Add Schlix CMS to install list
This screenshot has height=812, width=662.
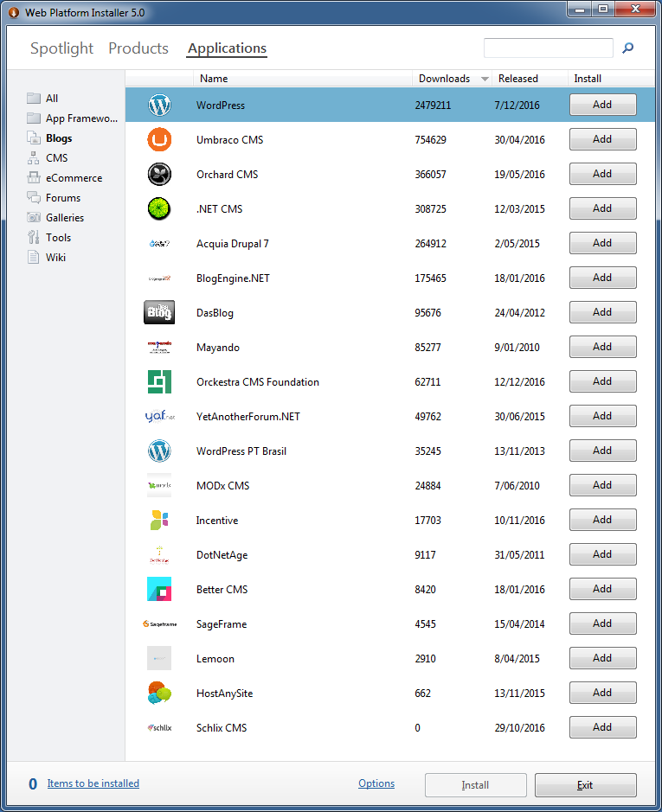pyautogui.click(x=603, y=727)
